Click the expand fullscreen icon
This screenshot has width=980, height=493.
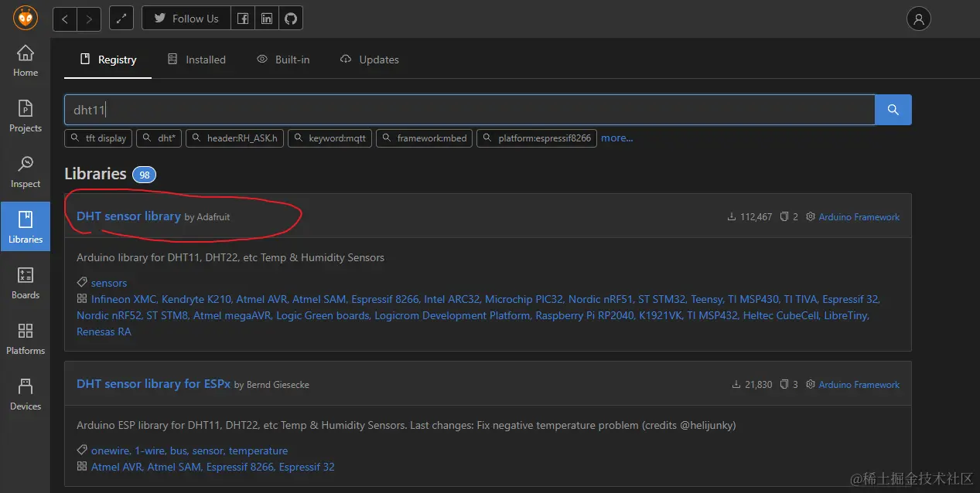pos(121,19)
